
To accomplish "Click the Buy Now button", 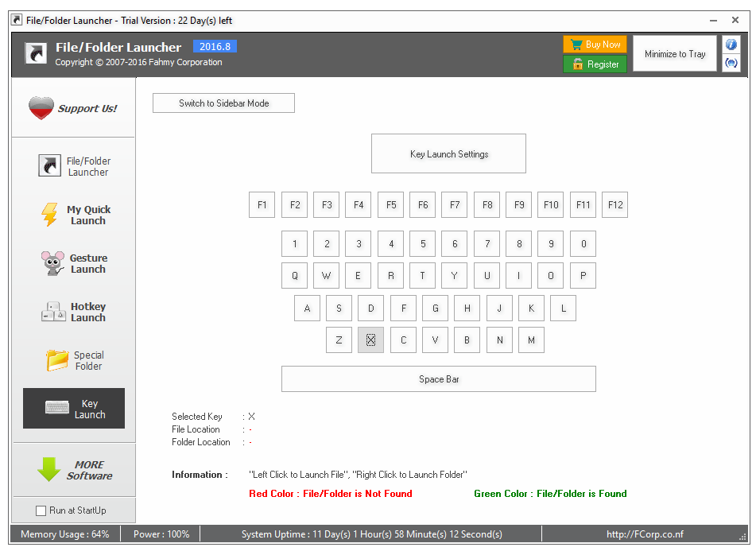I will (x=595, y=45).
